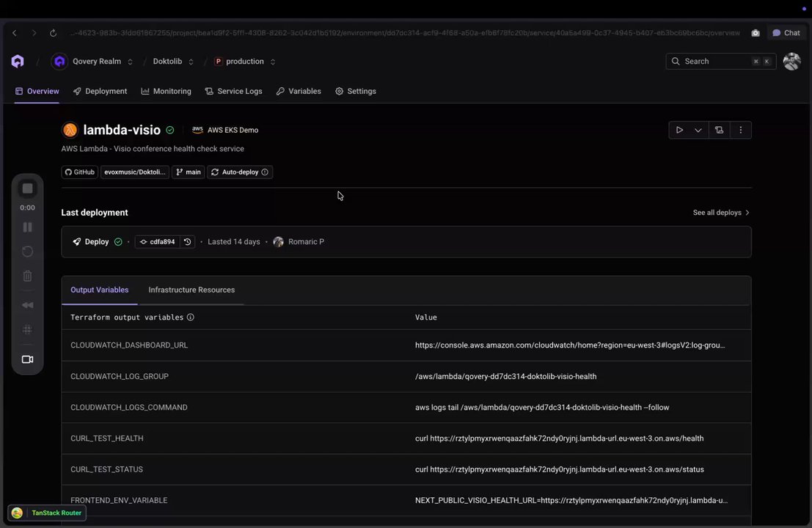Screen dimensions: 812x528
Task: Click Romaric P user avatar
Action: click(x=279, y=242)
